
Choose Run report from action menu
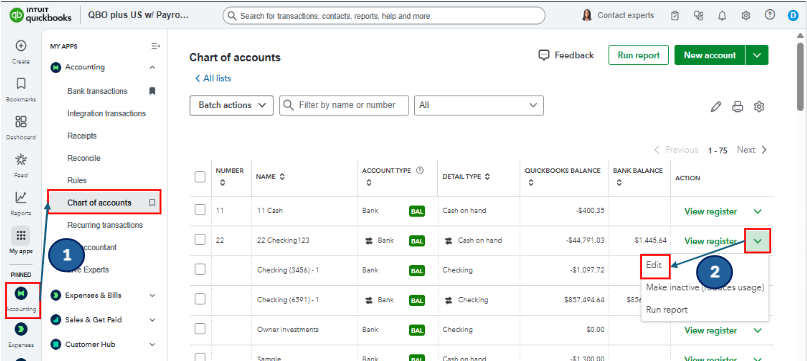[666, 310]
